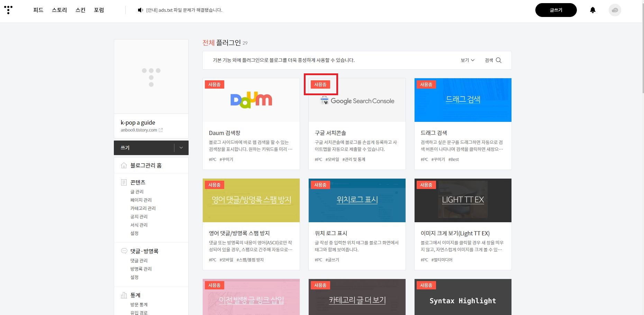
Task: Click the 위치 로그 표시 card title
Action: tap(331, 233)
